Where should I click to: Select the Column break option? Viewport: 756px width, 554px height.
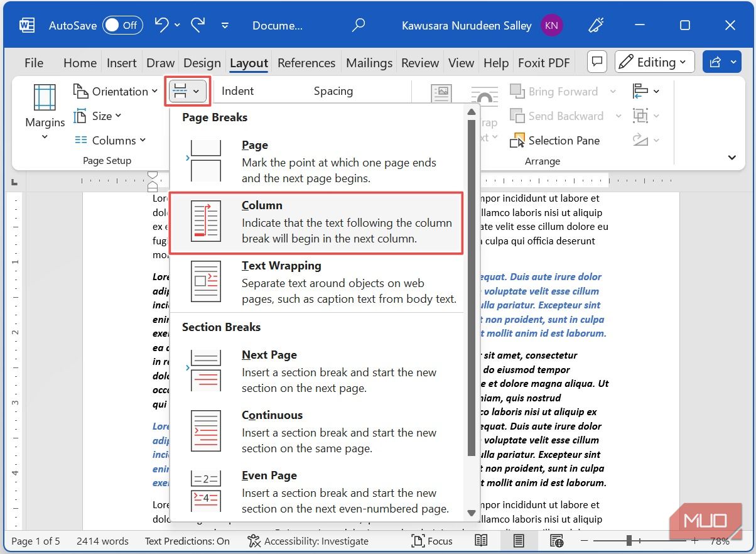(316, 222)
